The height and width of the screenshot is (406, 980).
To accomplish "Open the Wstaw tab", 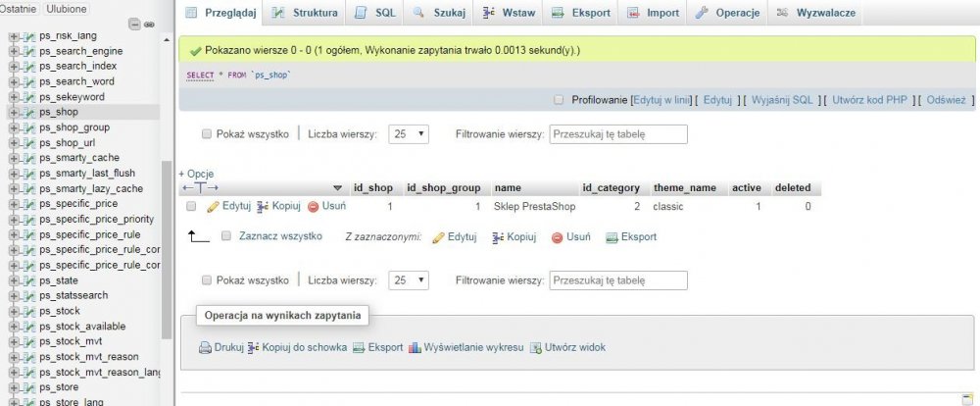I will tap(509, 13).
